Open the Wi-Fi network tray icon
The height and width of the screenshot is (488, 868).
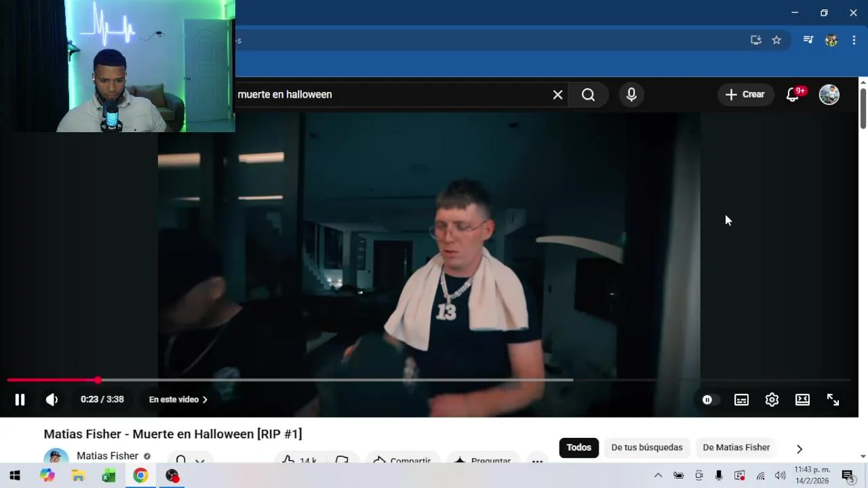760,476
